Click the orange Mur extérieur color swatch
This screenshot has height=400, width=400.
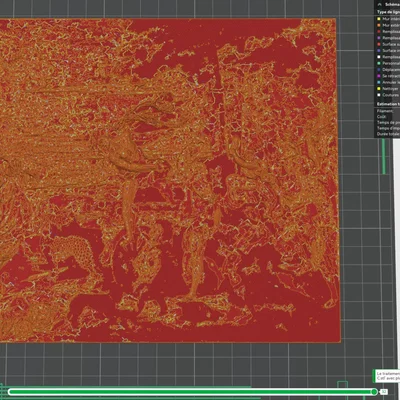tap(379, 25)
